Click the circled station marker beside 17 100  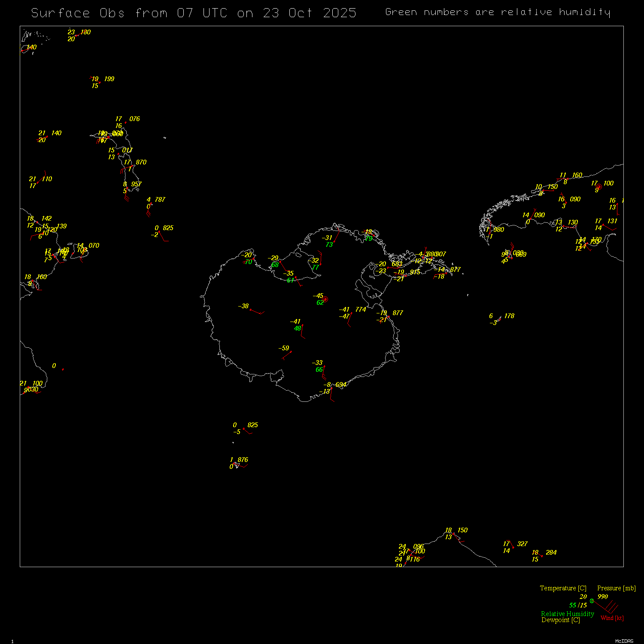(x=599, y=187)
